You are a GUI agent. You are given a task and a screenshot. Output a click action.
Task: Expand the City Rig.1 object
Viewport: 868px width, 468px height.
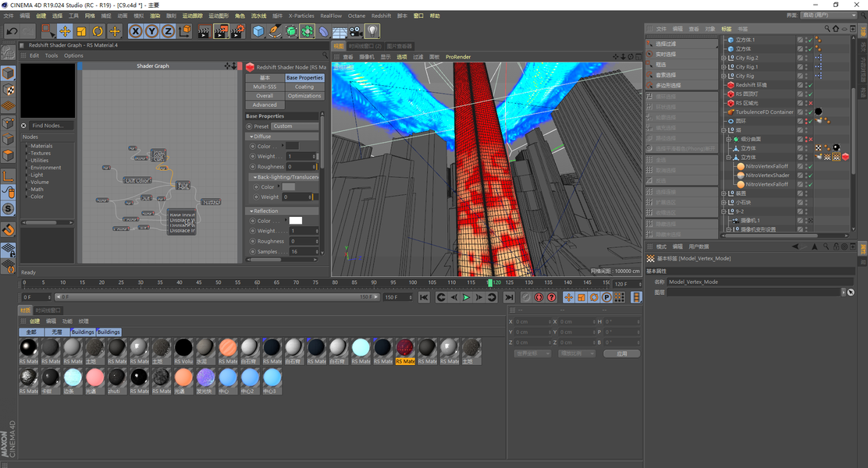724,67
